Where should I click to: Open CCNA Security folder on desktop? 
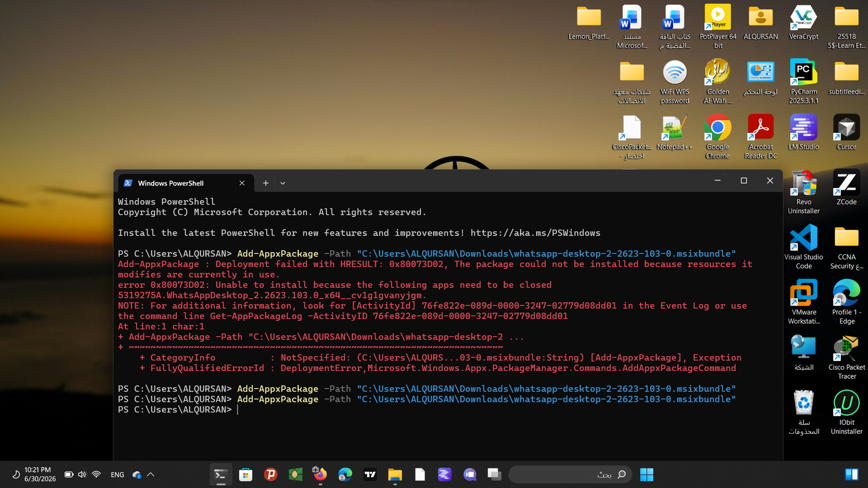[846, 247]
